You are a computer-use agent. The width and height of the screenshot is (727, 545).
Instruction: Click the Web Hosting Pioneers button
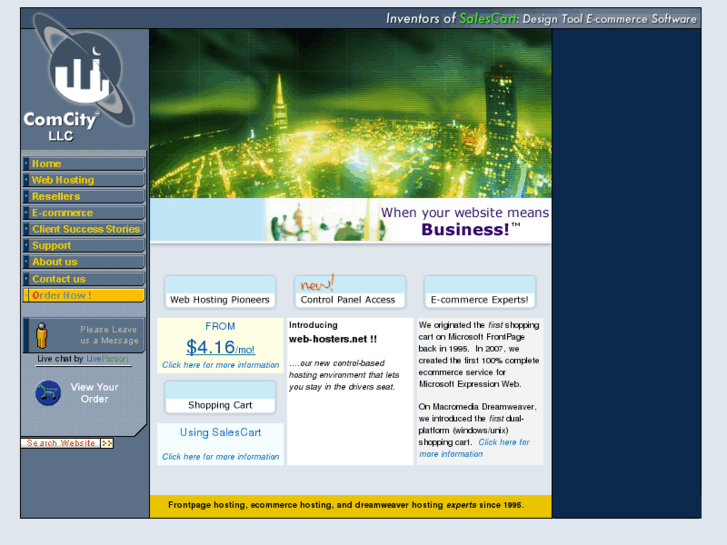(x=220, y=292)
